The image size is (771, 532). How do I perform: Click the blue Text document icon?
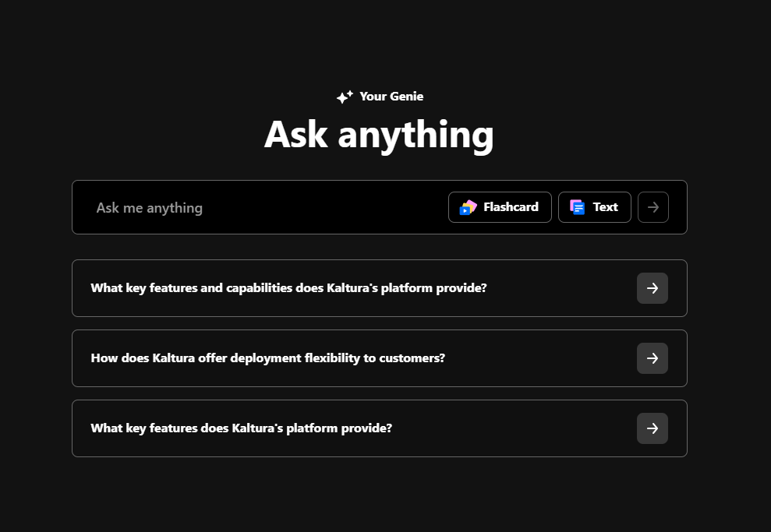click(x=577, y=207)
